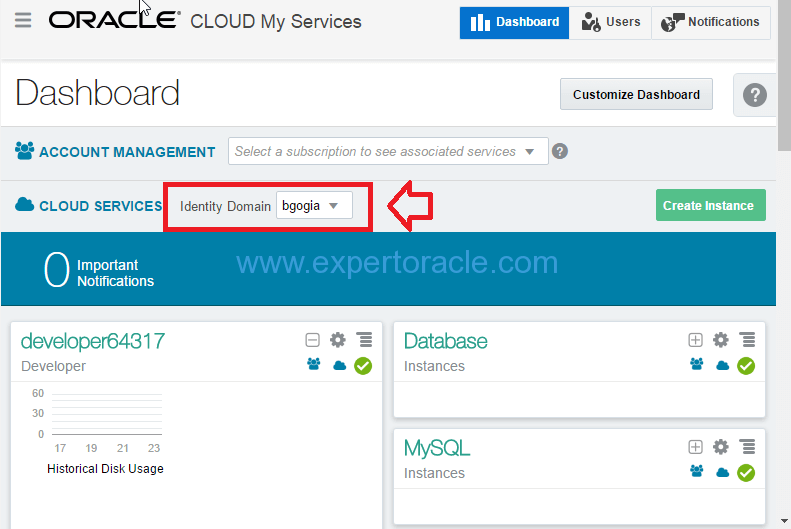Click users icon on developer64317 card
Viewport: 791px width, 529px height.
click(314, 364)
